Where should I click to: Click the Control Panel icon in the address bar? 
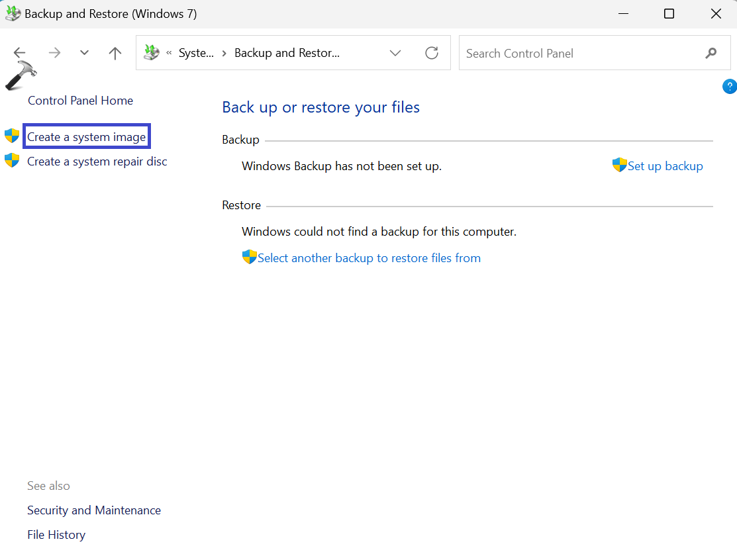(151, 52)
